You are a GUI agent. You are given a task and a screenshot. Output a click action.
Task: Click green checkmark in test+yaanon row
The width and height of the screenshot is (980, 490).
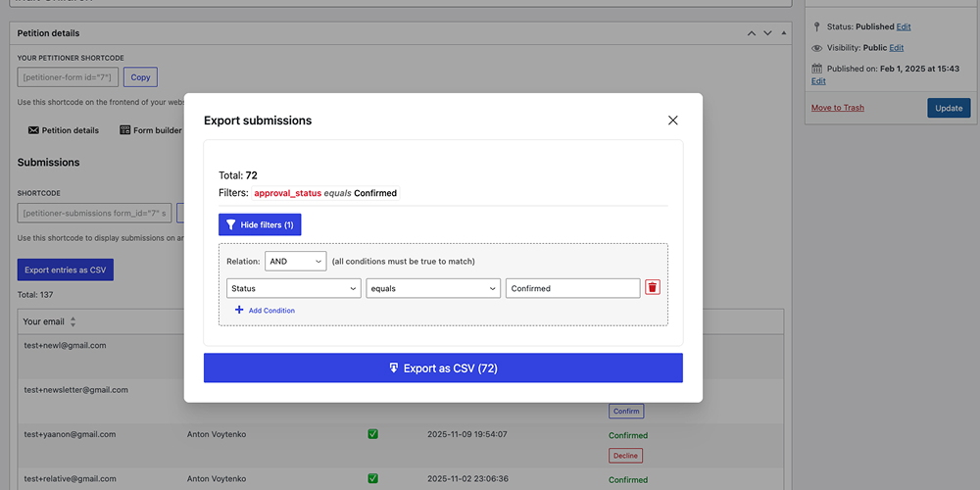(372, 434)
